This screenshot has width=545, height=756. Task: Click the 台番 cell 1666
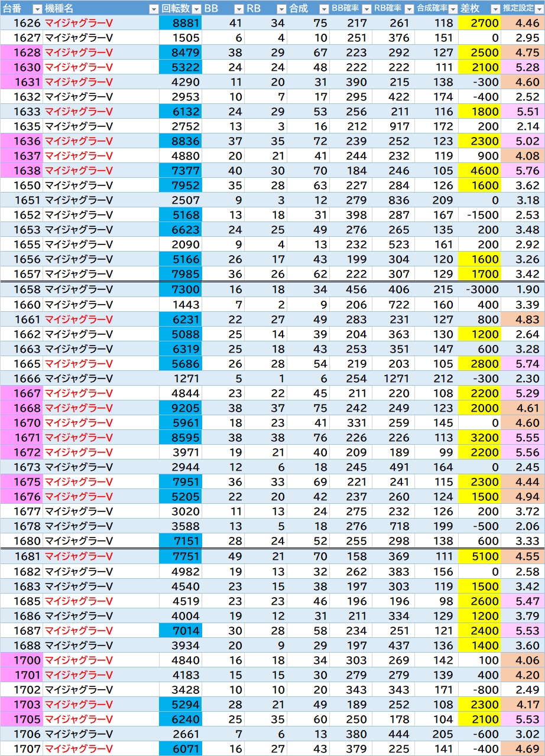click(21, 379)
